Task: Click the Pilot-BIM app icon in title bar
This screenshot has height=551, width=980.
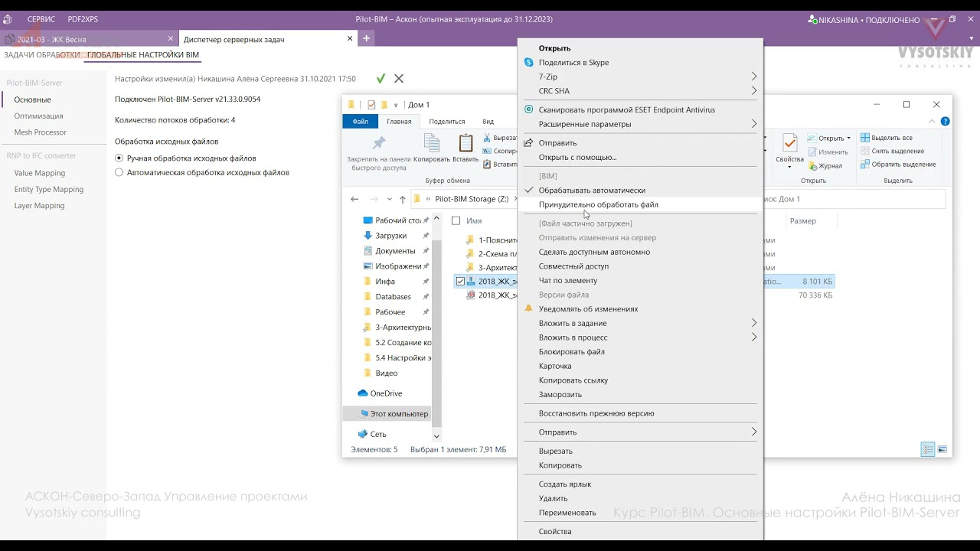Action: 8,19
